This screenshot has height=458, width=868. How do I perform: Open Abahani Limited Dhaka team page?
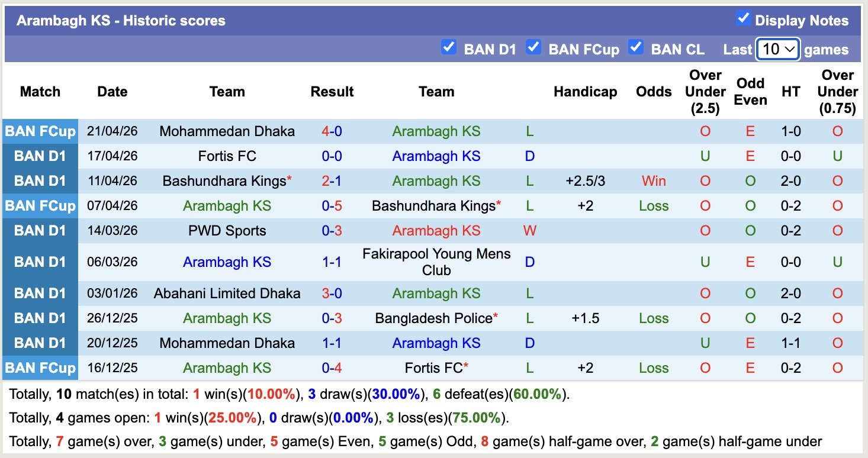coord(227,293)
